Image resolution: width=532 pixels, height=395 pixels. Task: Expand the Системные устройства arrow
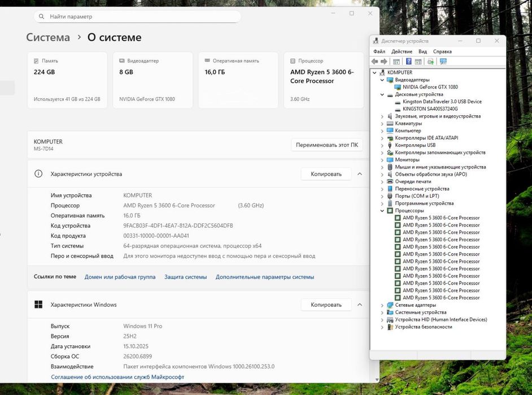click(x=382, y=312)
